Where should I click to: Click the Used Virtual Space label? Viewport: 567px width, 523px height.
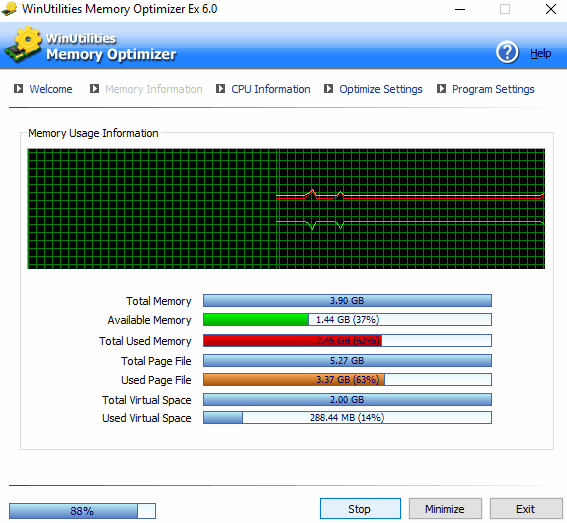point(146,418)
